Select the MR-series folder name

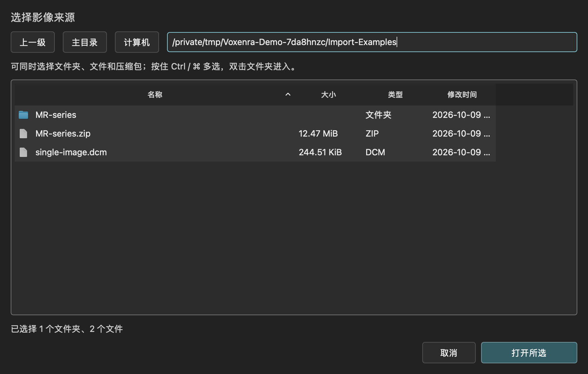[56, 115]
